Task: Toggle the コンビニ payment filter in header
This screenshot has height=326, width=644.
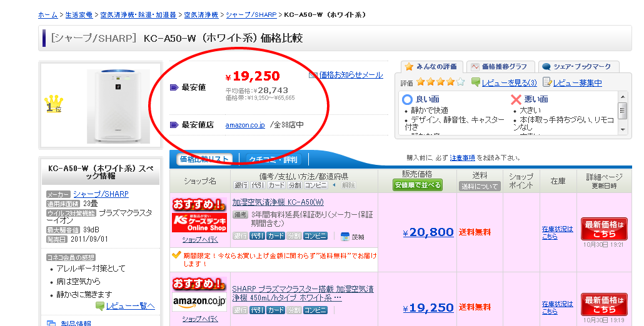Action: (x=316, y=185)
